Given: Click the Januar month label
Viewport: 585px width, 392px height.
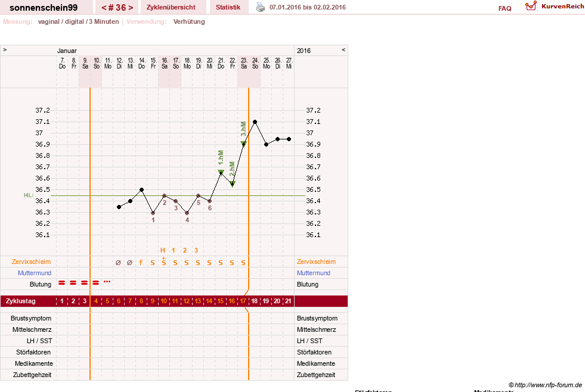Looking at the screenshot, I should (x=67, y=51).
